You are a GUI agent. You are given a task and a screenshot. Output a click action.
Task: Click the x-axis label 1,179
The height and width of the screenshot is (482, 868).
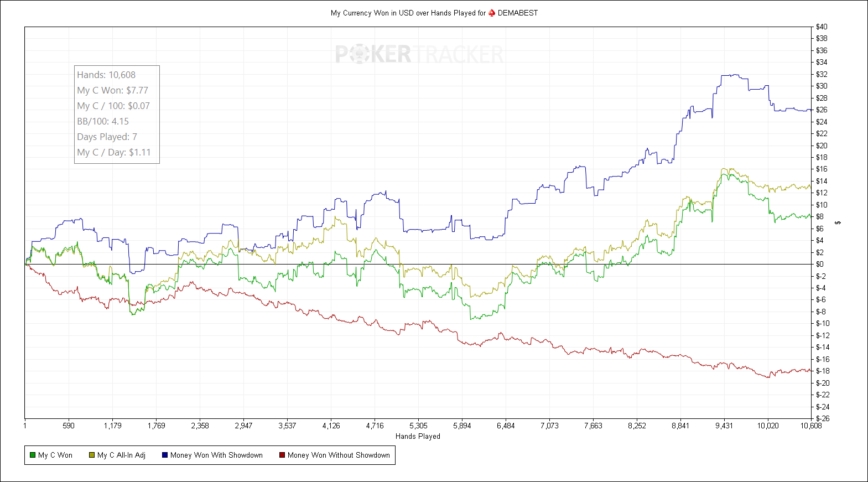coord(112,426)
